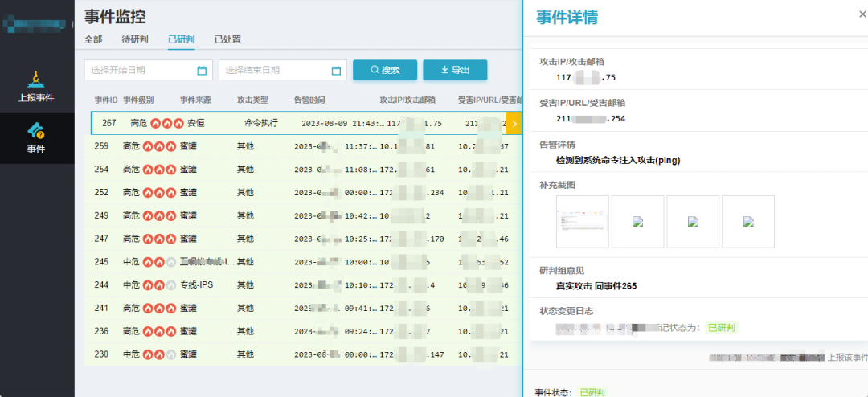Focus the 选择结束日期 input field
The height and width of the screenshot is (397, 868).
(x=275, y=71)
